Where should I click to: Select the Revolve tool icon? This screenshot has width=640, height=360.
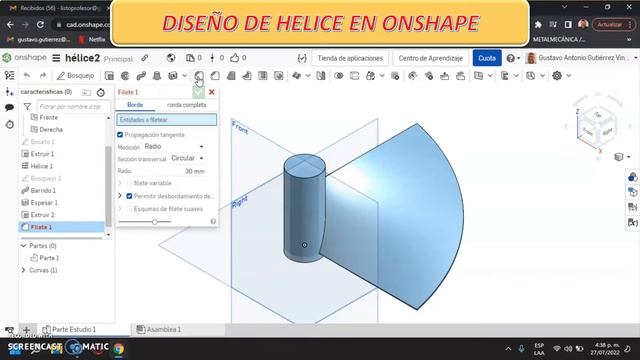pyautogui.click(x=125, y=76)
